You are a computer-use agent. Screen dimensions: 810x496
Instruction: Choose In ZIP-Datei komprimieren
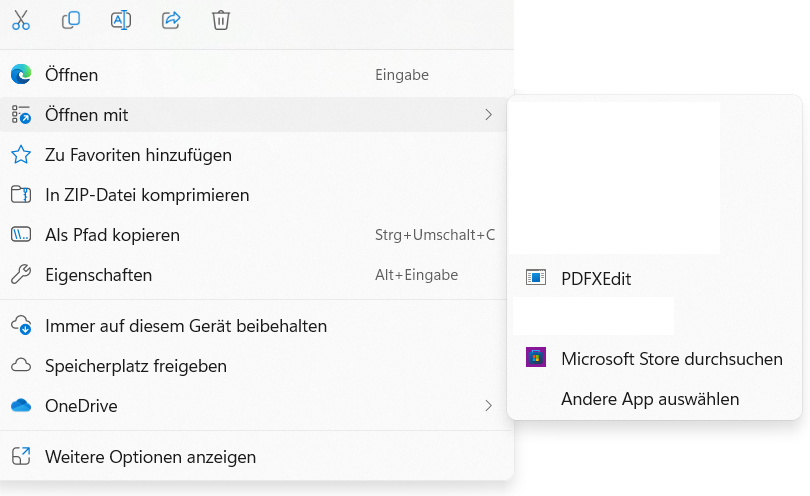pos(147,195)
